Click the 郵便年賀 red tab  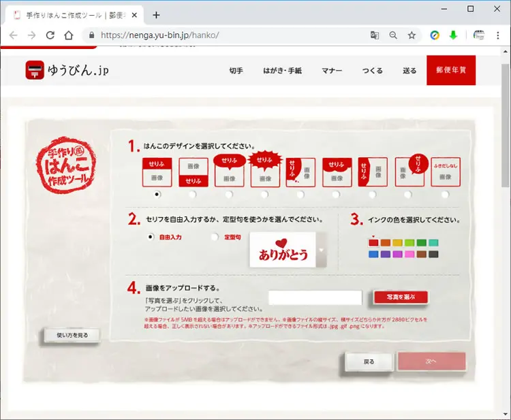pos(451,70)
